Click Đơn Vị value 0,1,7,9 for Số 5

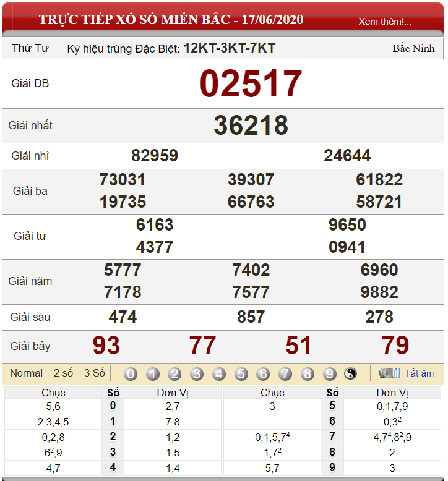click(x=392, y=406)
